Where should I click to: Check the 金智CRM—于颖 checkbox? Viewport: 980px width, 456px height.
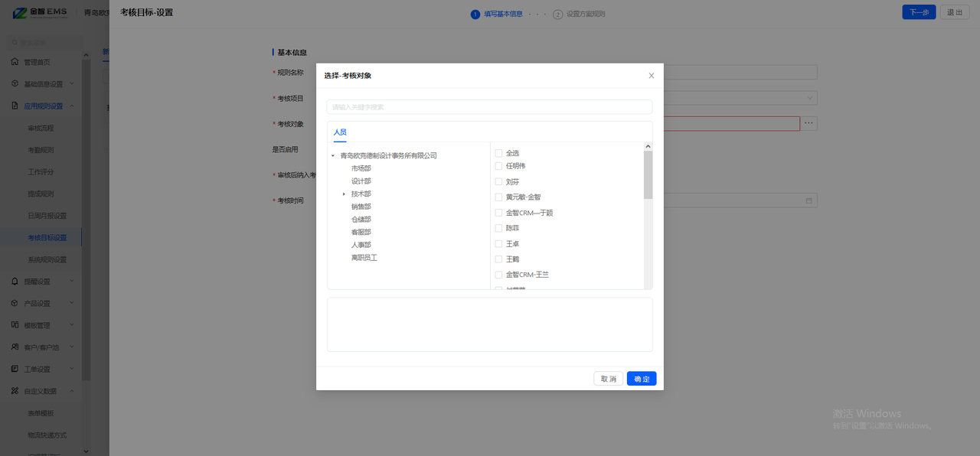pyautogui.click(x=498, y=213)
